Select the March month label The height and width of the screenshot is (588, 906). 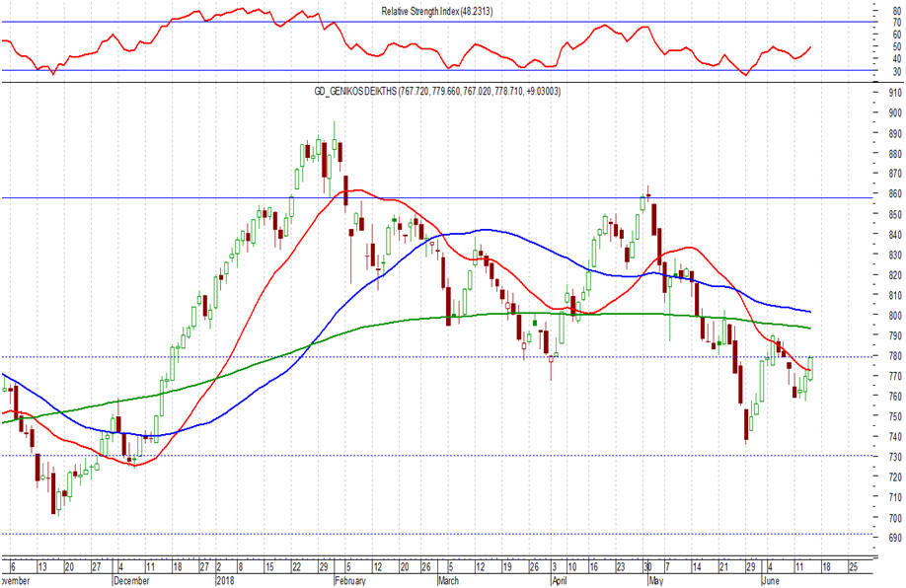[x=448, y=580]
